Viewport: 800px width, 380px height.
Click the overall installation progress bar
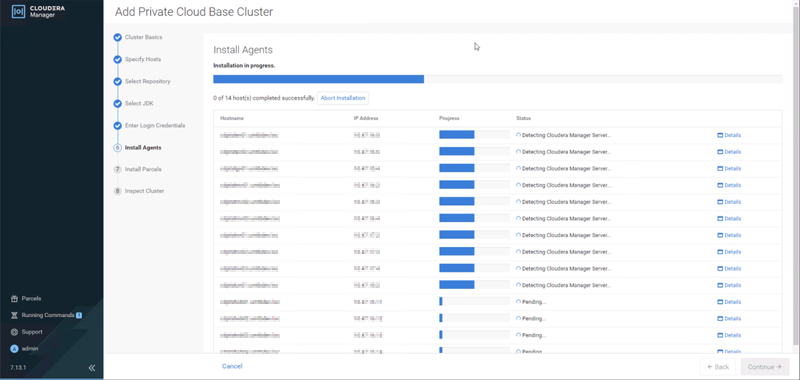tap(497, 79)
